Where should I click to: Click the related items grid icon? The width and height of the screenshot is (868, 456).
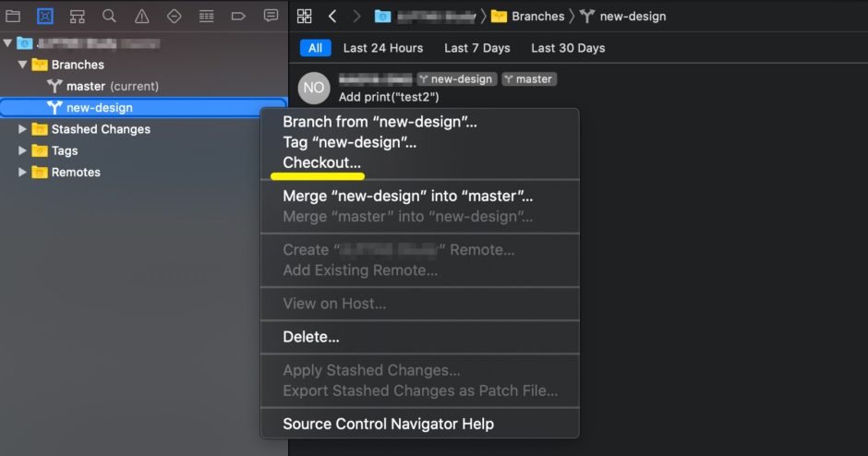pyautogui.click(x=304, y=16)
